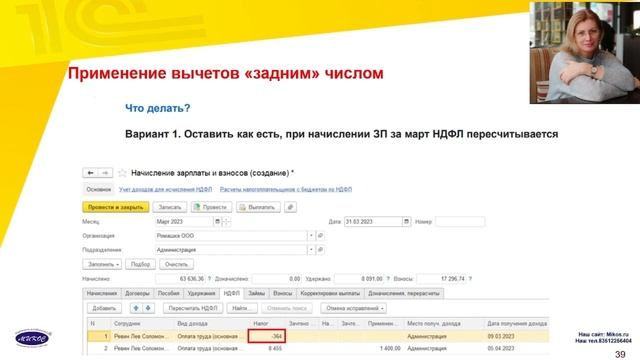The height and width of the screenshot is (360, 640).
Task: Open the calendar picker for Месяц field
Action: click(x=218, y=222)
